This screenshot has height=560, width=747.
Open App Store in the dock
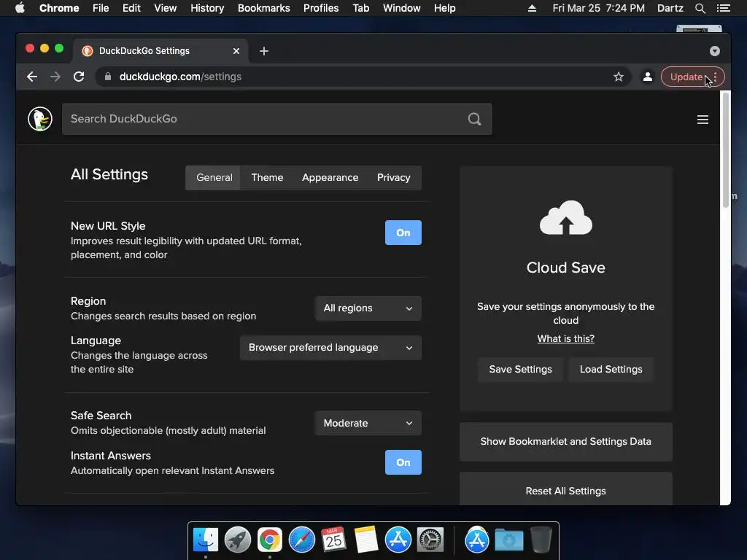[x=398, y=540]
